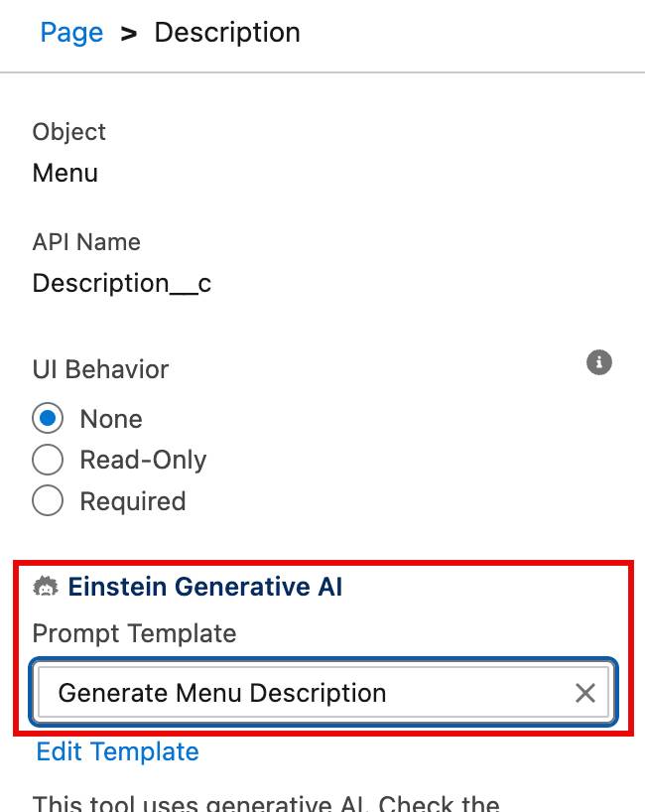Mark the field as Required
Image resolution: width=645 pixels, height=812 pixels.
pos(48,501)
